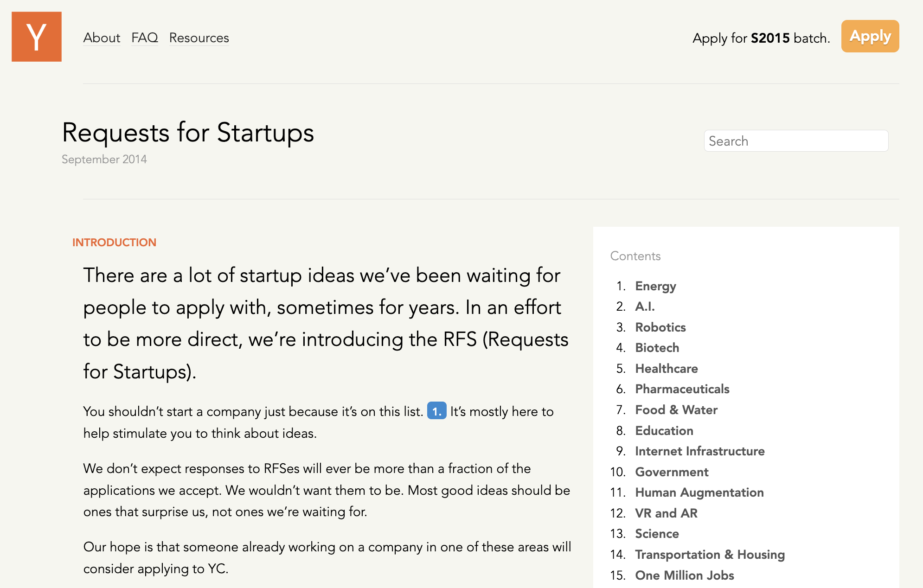Screen dimensions: 923x588
Task: Open the Biotech section from Contents
Action: pyautogui.click(x=657, y=347)
